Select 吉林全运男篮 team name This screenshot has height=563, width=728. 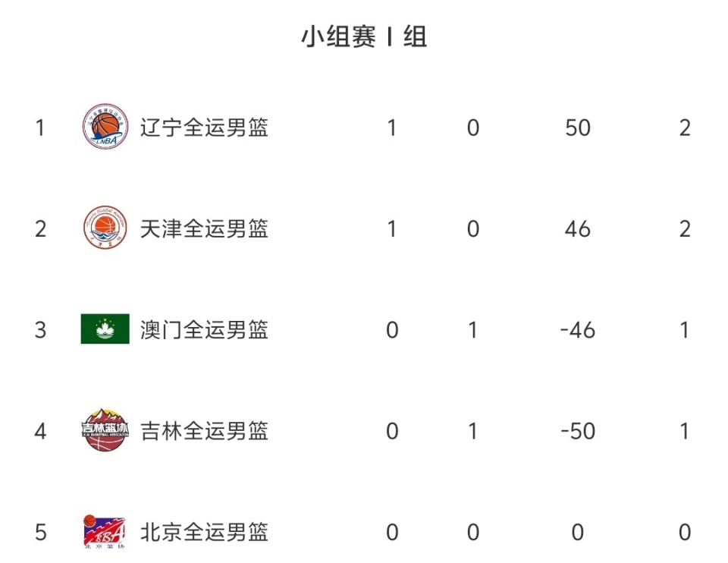pyautogui.click(x=204, y=431)
